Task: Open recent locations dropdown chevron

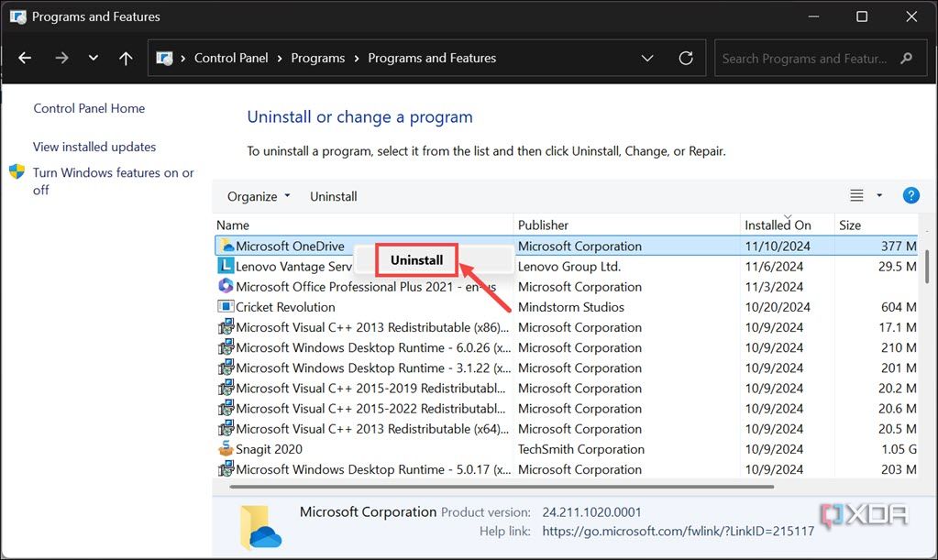Action: point(94,58)
